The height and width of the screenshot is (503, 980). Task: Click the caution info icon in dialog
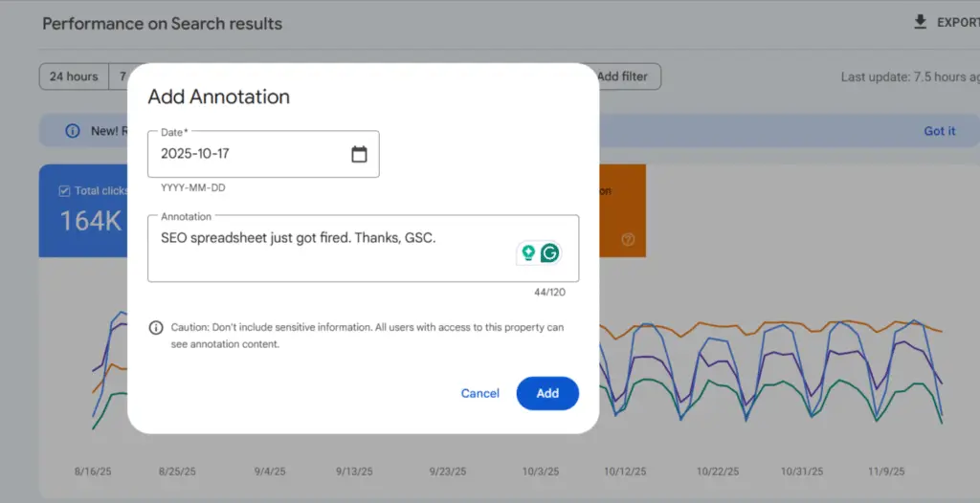point(156,328)
